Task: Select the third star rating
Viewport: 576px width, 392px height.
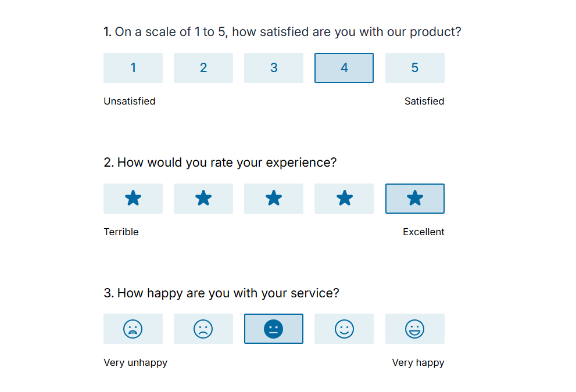Action: click(274, 199)
